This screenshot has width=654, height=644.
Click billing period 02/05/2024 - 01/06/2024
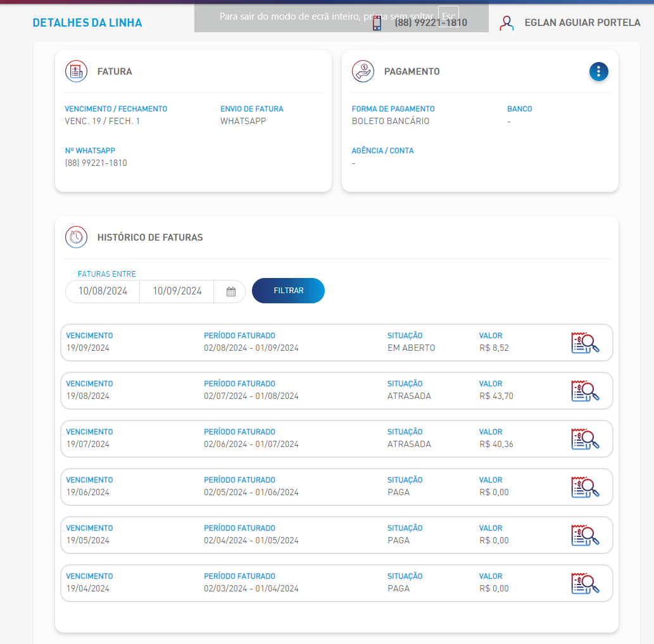click(251, 492)
